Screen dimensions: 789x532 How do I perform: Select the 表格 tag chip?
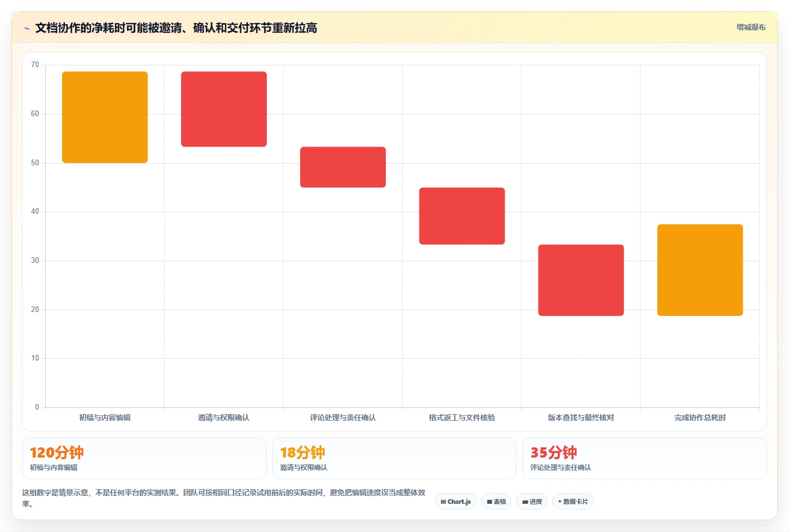[x=496, y=502]
